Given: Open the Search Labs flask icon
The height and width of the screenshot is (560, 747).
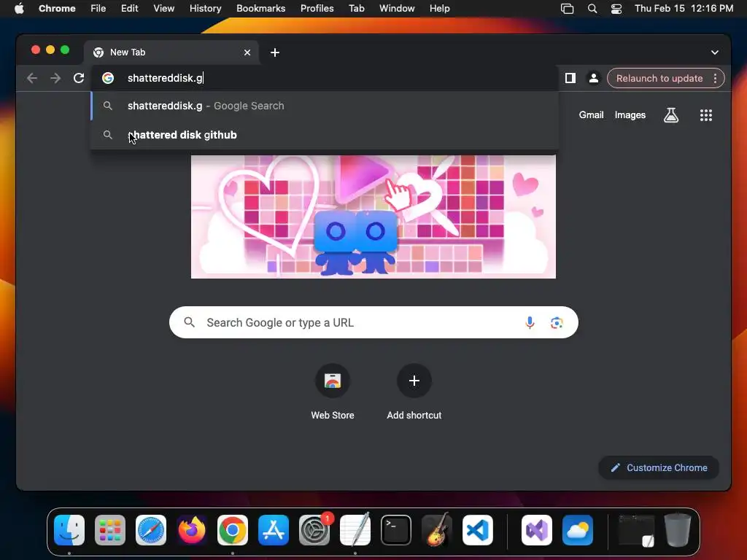Looking at the screenshot, I should tap(671, 114).
